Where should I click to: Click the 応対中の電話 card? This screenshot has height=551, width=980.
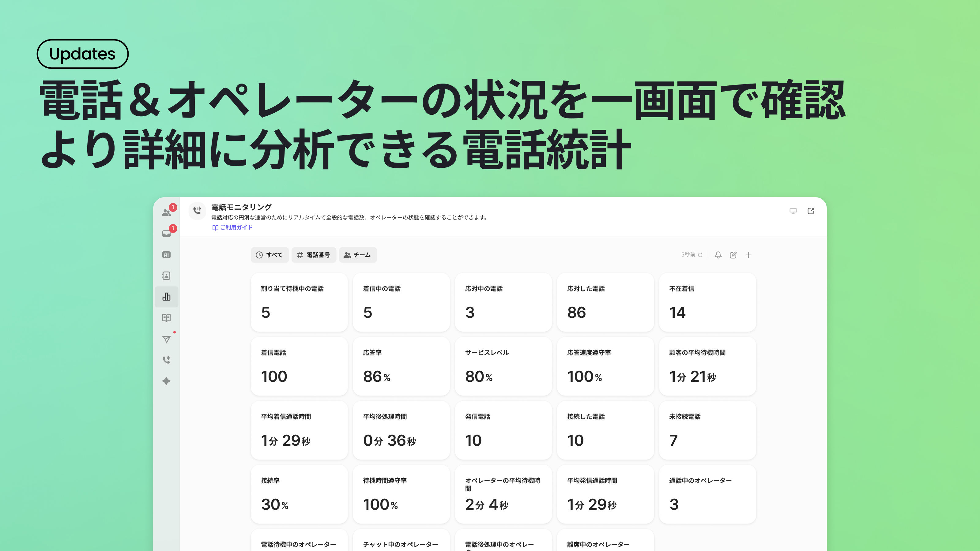[x=503, y=302]
